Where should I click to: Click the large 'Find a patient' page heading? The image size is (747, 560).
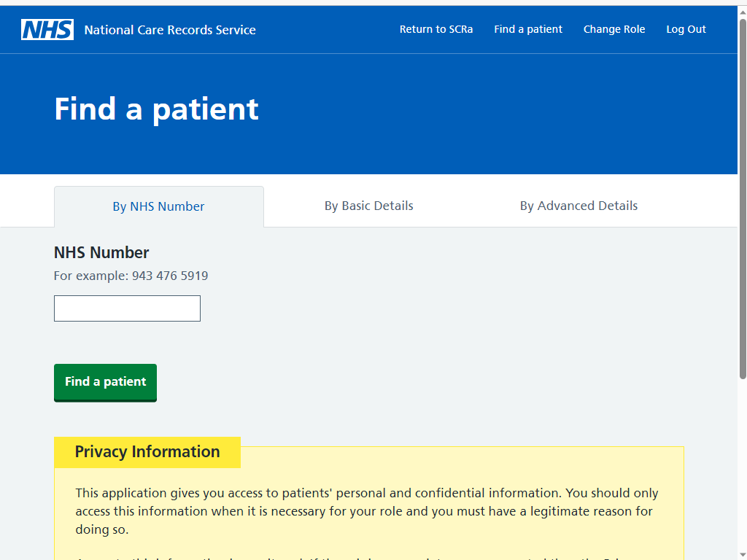coord(156,109)
